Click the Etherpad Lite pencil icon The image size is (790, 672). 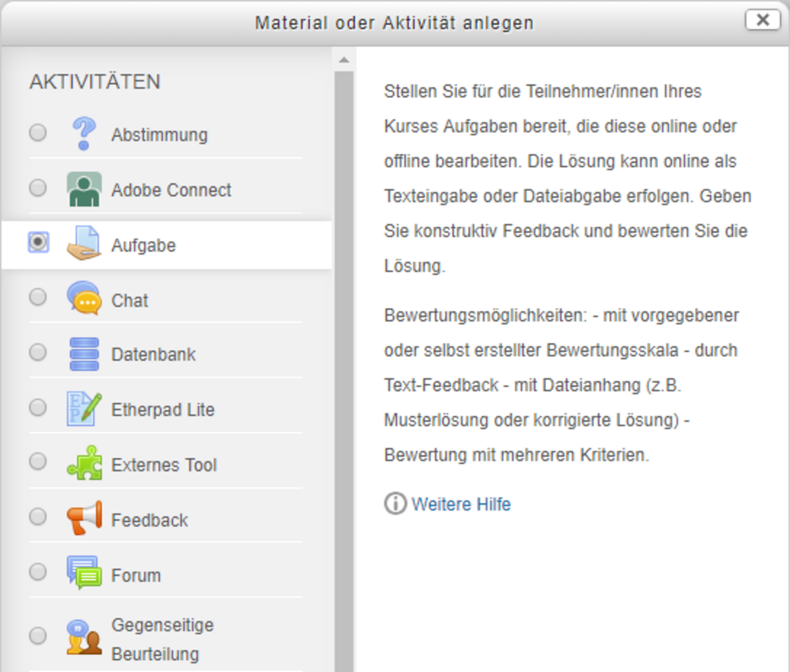pyautogui.click(x=84, y=409)
